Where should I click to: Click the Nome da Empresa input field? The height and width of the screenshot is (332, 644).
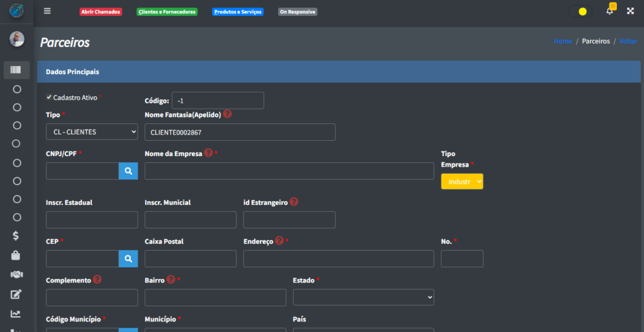pos(289,171)
